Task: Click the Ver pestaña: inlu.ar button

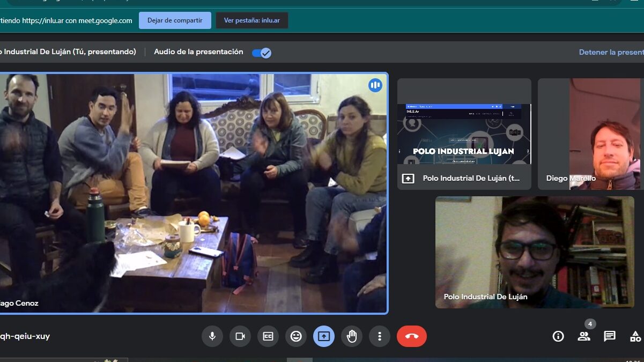Action: point(251,20)
